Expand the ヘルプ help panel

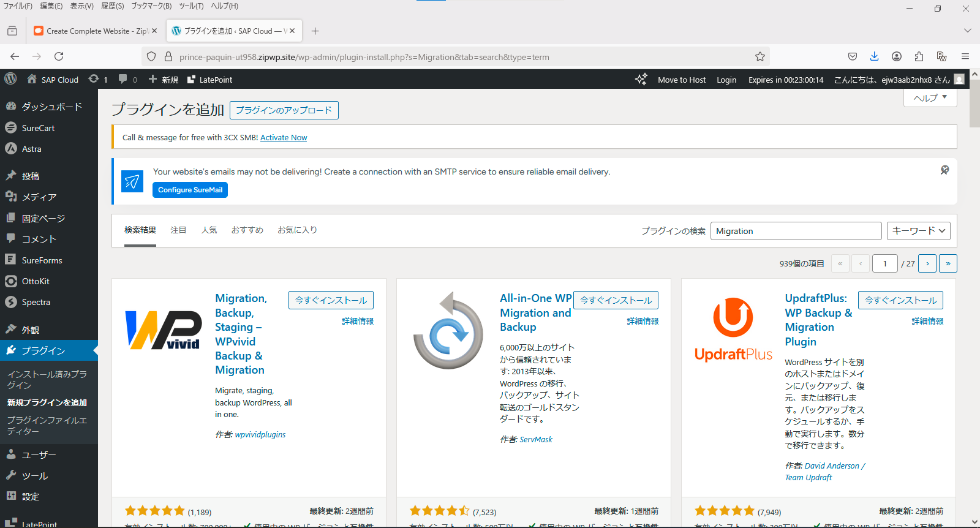[930, 97]
